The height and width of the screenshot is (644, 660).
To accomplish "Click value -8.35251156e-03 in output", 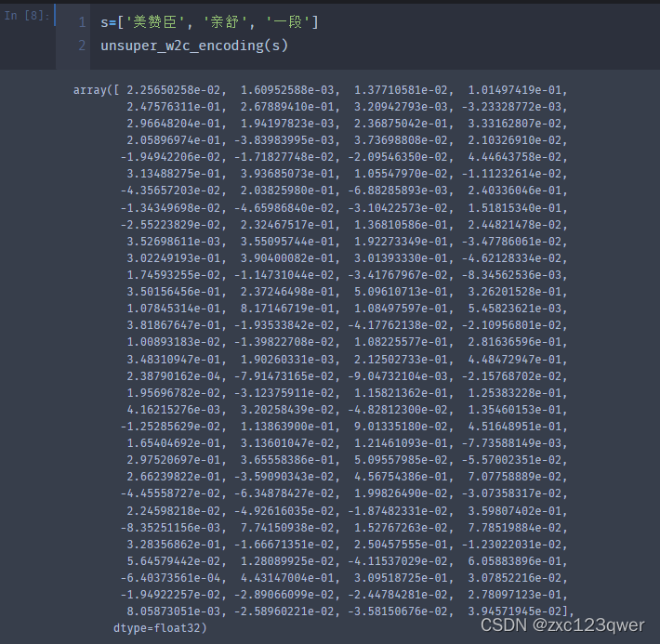I will coord(170,528).
